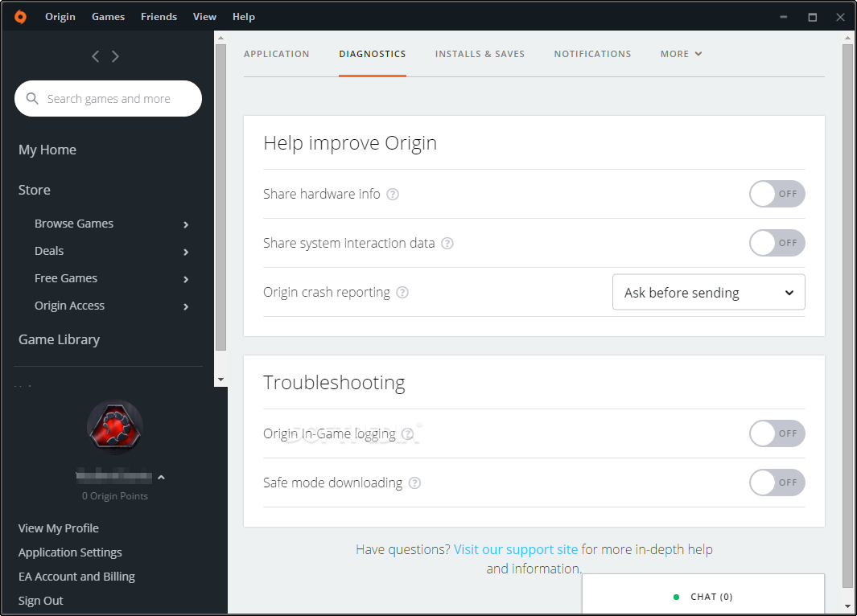Open help icon for Safe mode downloading
The height and width of the screenshot is (616, 857).
click(415, 483)
